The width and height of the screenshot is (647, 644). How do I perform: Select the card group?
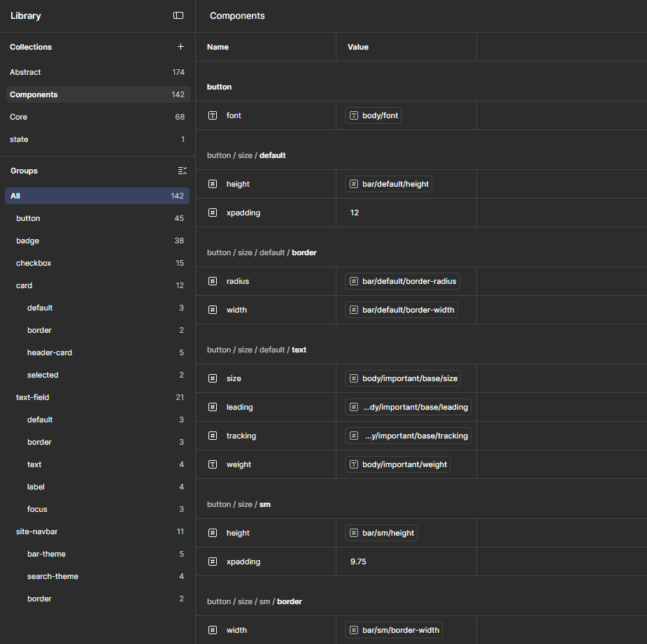pyautogui.click(x=97, y=285)
